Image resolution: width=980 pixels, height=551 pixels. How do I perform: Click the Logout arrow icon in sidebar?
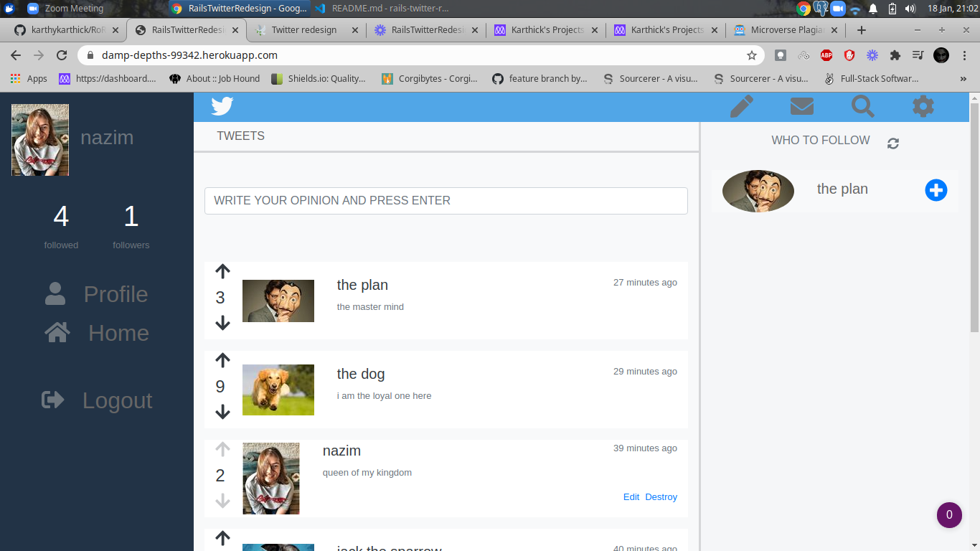pyautogui.click(x=53, y=400)
